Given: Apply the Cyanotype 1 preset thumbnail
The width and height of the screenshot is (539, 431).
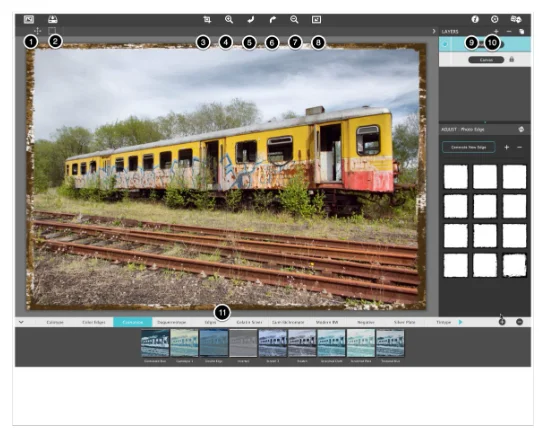Looking at the screenshot, I should click(184, 343).
